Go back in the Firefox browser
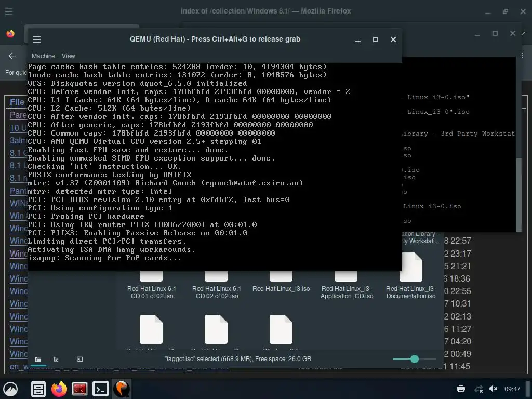 click(x=12, y=56)
